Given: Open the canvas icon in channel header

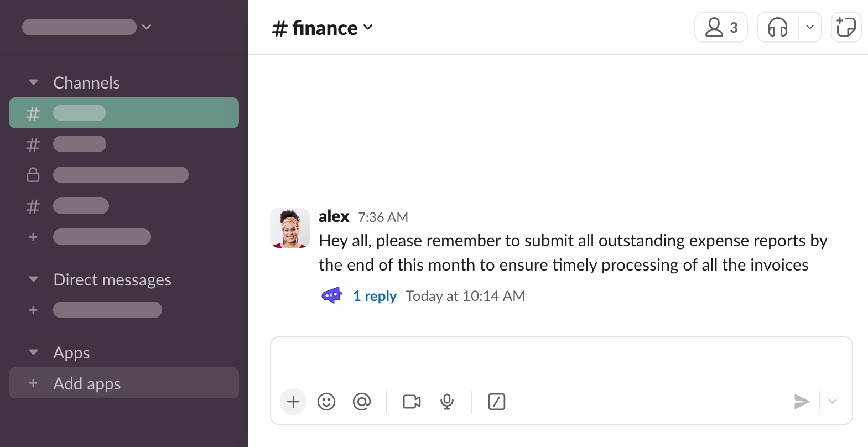Looking at the screenshot, I should 846,27.
